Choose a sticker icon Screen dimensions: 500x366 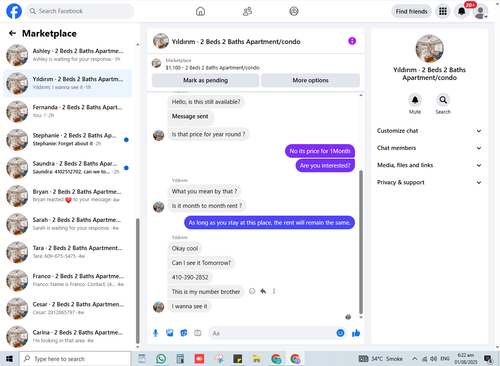[184, 333]
